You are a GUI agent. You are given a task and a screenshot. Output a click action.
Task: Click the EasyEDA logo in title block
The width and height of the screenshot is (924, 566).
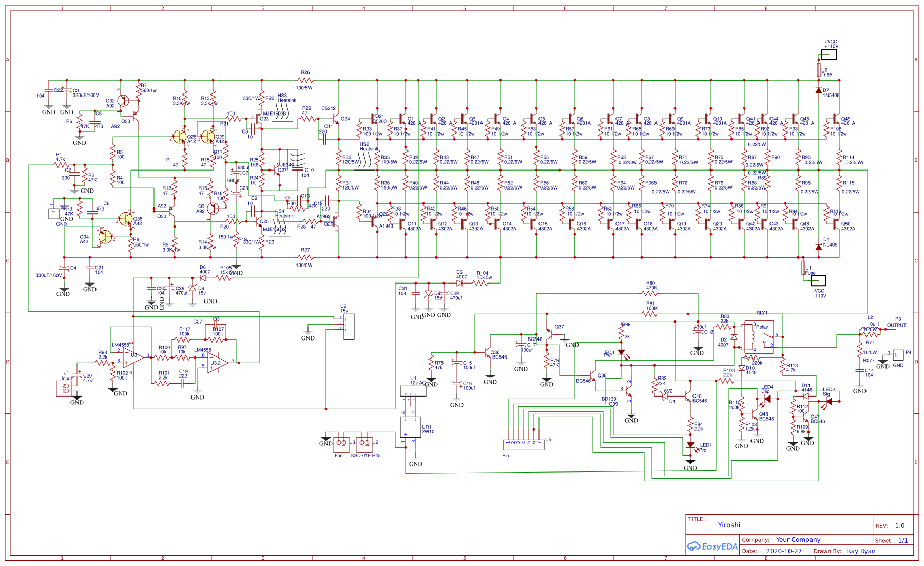pos(712,546)
